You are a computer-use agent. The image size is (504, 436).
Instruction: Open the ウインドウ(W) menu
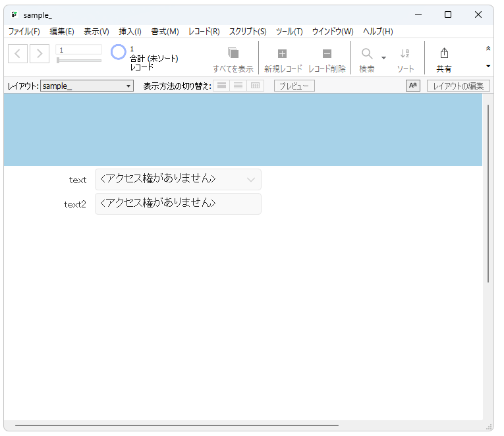tap(333, 32)
